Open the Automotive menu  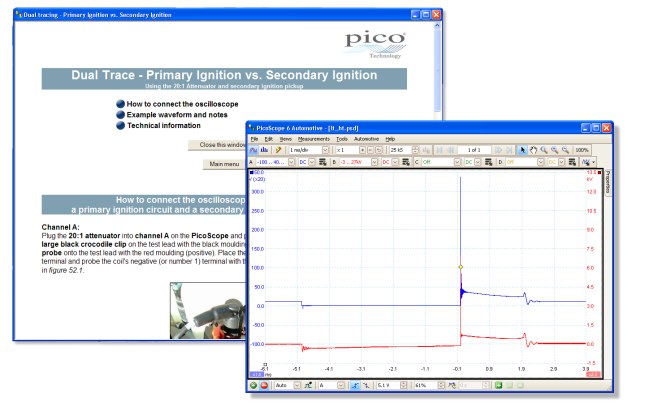tap(367, 138)
